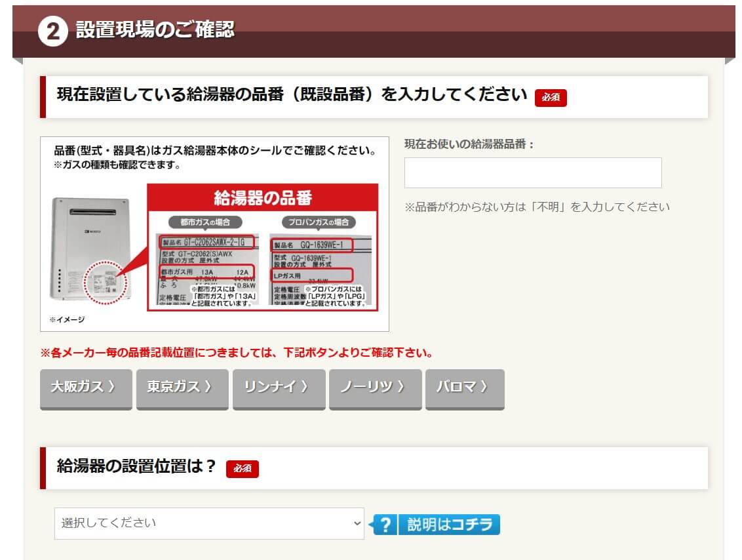Click the 設置現場のご確認 section header

coord(155,30)
